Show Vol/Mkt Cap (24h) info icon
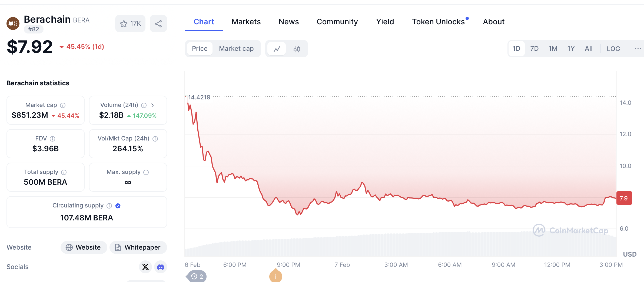 pyautogui.click(x=155, y=139)
